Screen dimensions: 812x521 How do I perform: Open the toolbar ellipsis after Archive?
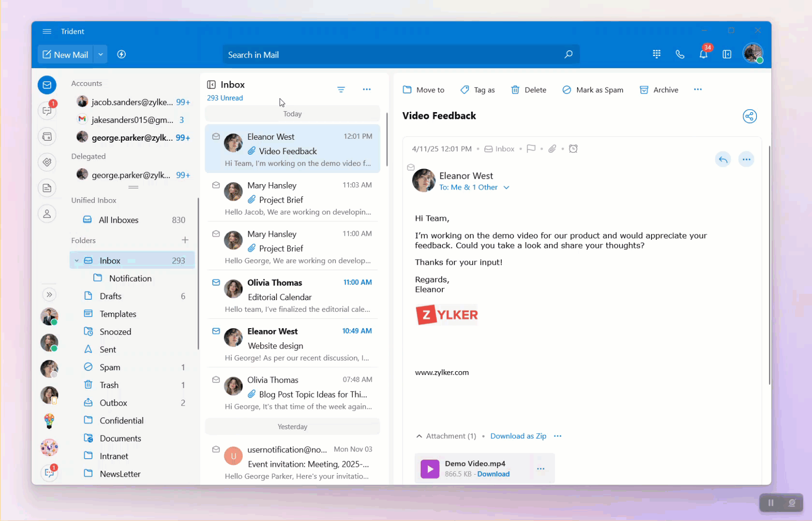pos(698,89)
